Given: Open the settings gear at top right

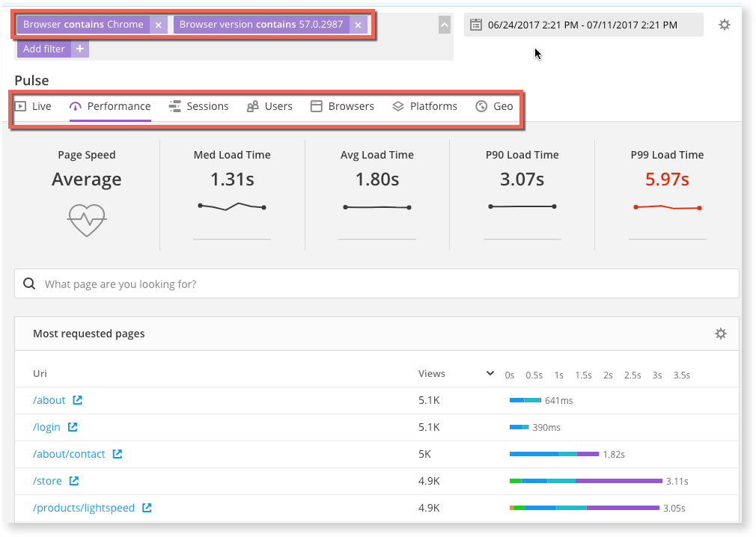Looking at the screenshot, I should 724,24.
